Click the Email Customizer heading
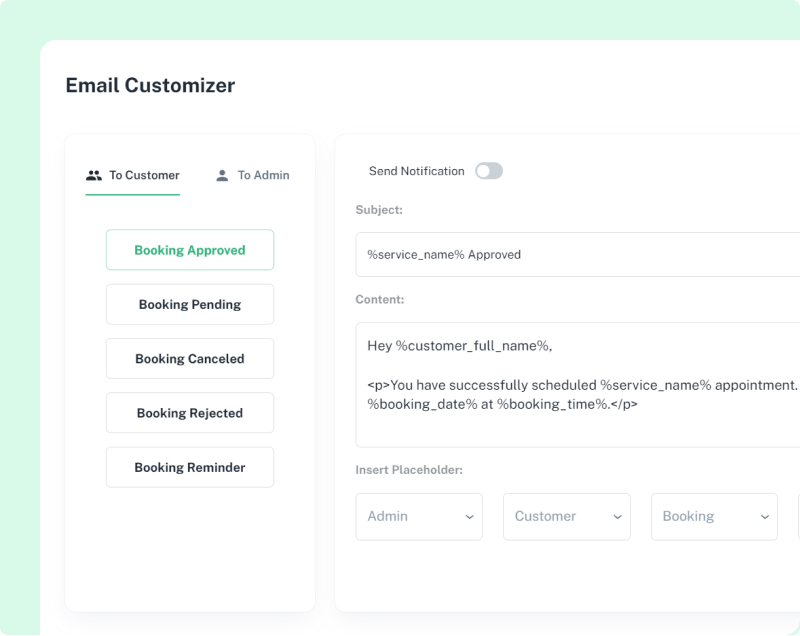This screenshot has height=636, width=800. [150, 86]
